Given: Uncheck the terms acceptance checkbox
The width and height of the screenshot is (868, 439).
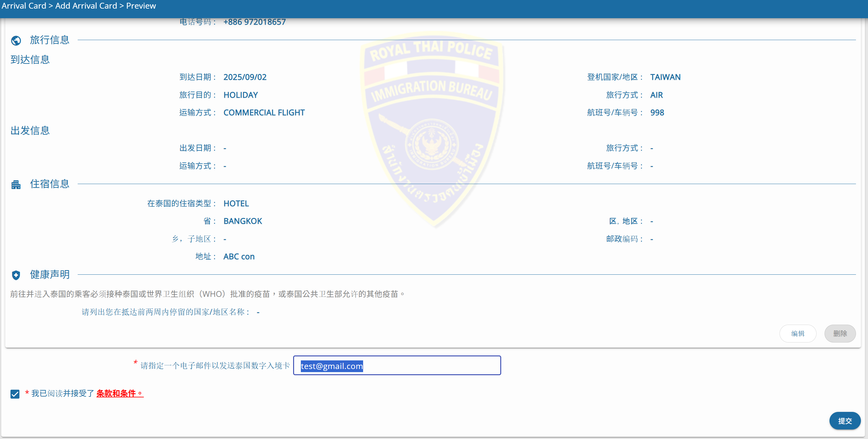Looking at the screenshot, I should [x=15, y=394].
